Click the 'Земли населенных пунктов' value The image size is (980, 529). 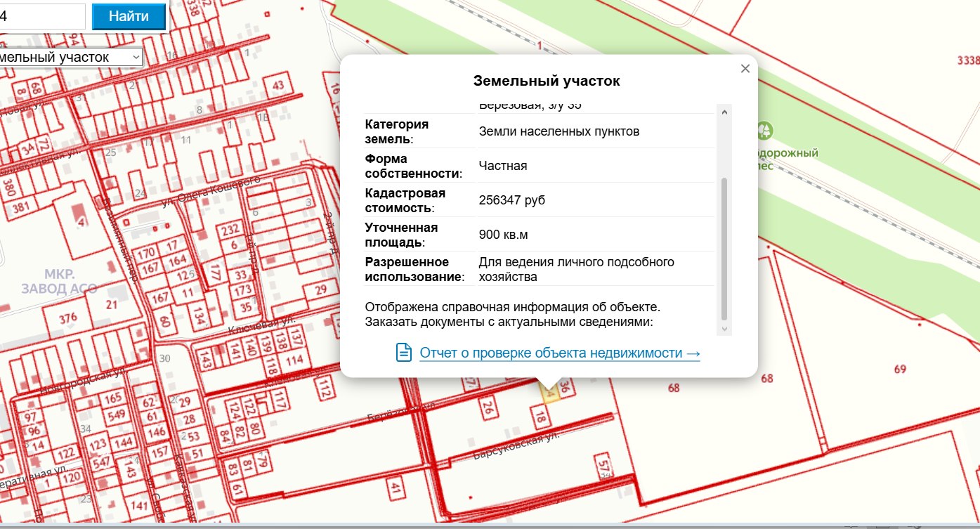559,131
